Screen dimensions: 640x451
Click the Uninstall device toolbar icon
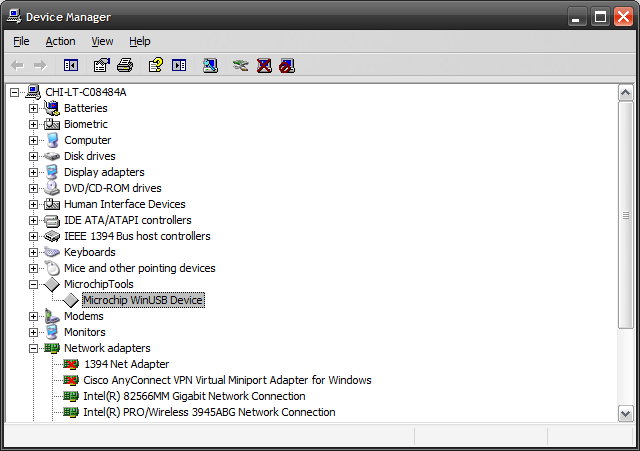(264, 65)
